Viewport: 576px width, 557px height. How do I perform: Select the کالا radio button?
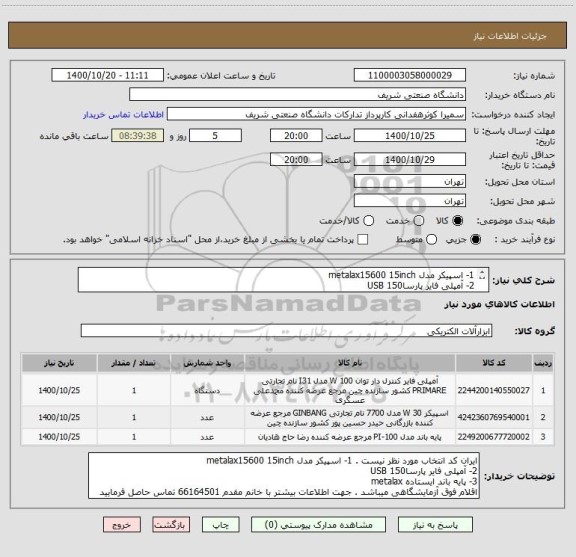[457, 221]
